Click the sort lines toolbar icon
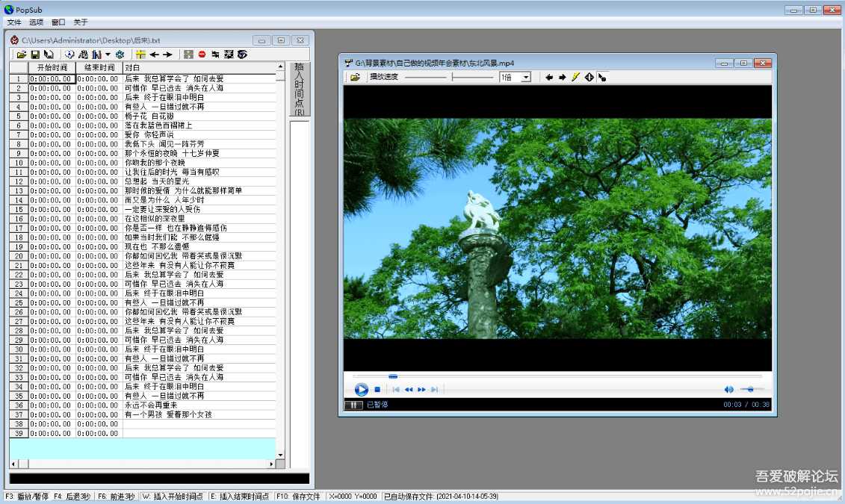The image size is (845, 504). (82, 54)
